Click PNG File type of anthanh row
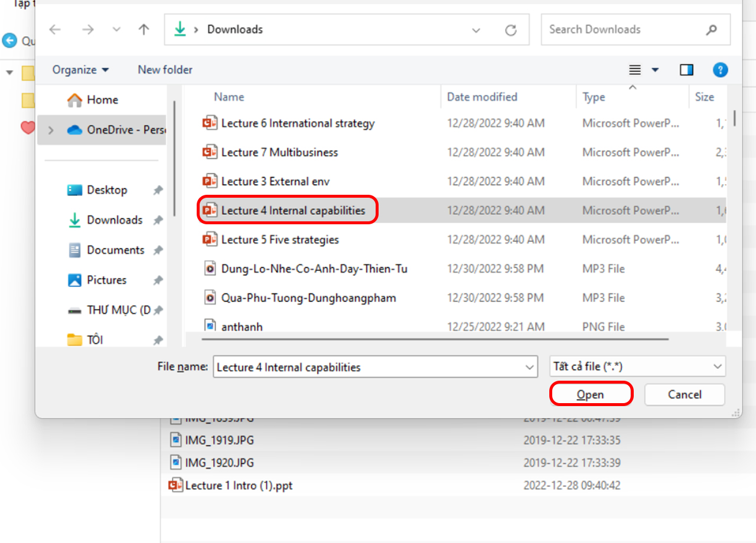 click(603, 326)
